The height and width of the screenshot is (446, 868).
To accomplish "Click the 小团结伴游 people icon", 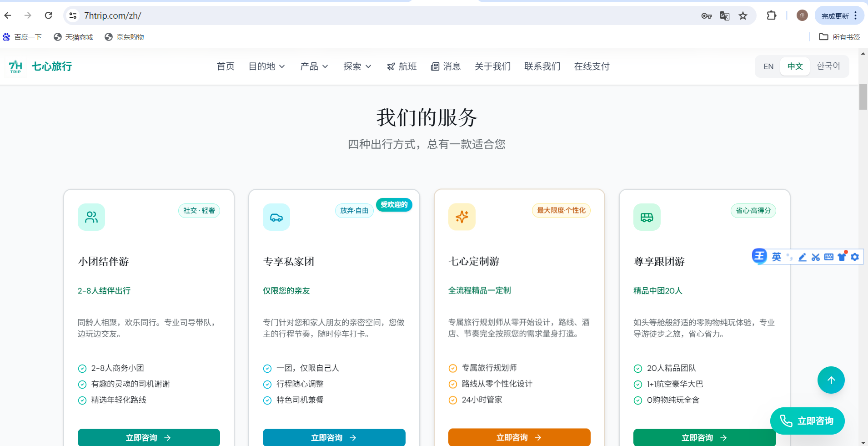I will pyautogui.click(x=91, y=217).
